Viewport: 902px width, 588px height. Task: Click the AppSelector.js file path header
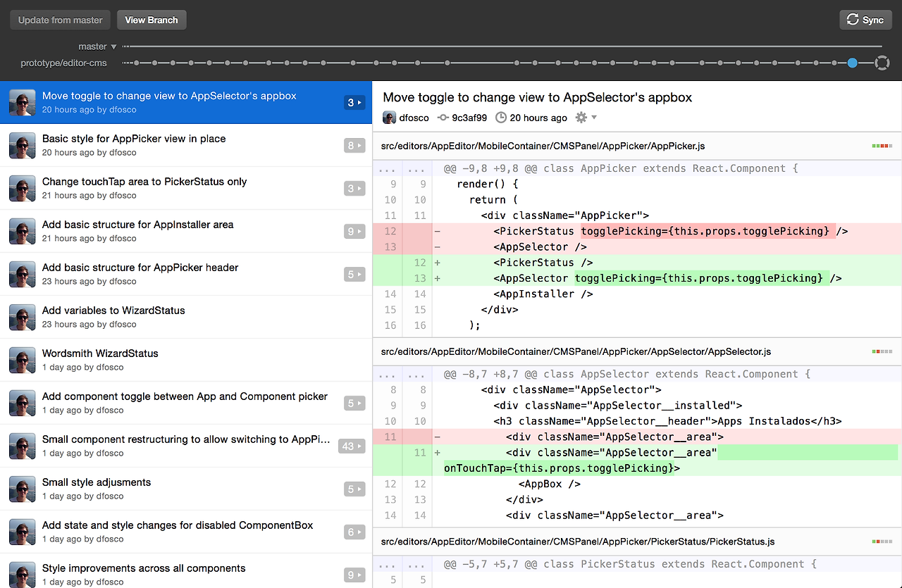tap(576, 351)
